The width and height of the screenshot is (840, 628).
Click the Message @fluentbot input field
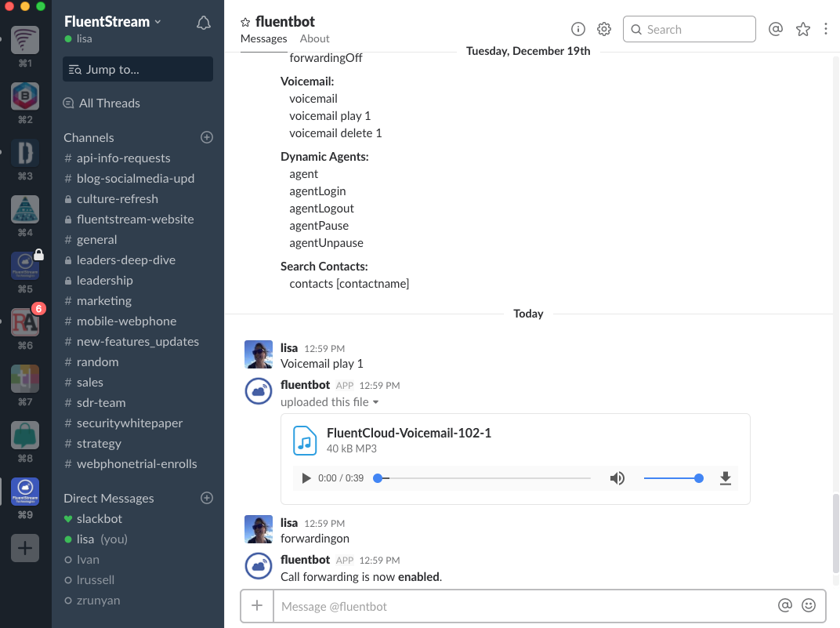470,605
